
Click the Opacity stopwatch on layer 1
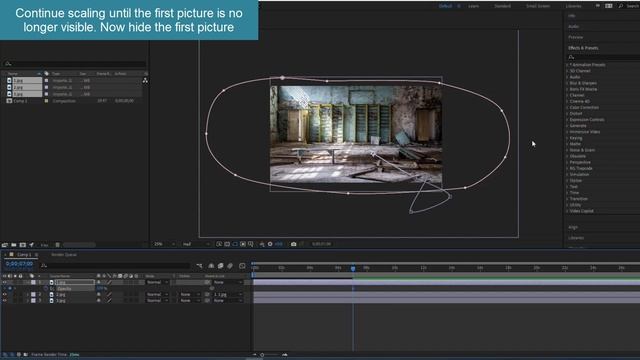click(46, 289)
